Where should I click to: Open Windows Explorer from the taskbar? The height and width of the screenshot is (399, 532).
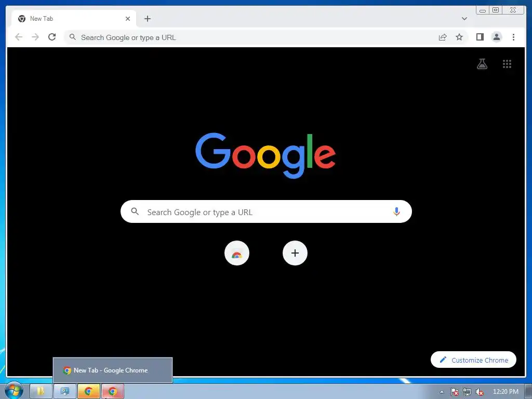(41, 392)
